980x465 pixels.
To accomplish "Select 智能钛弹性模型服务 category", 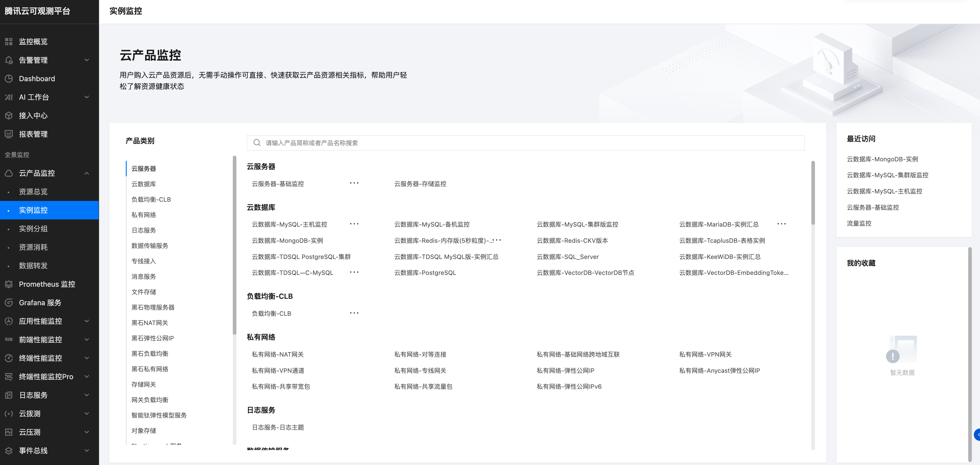I will click(159, 415).
